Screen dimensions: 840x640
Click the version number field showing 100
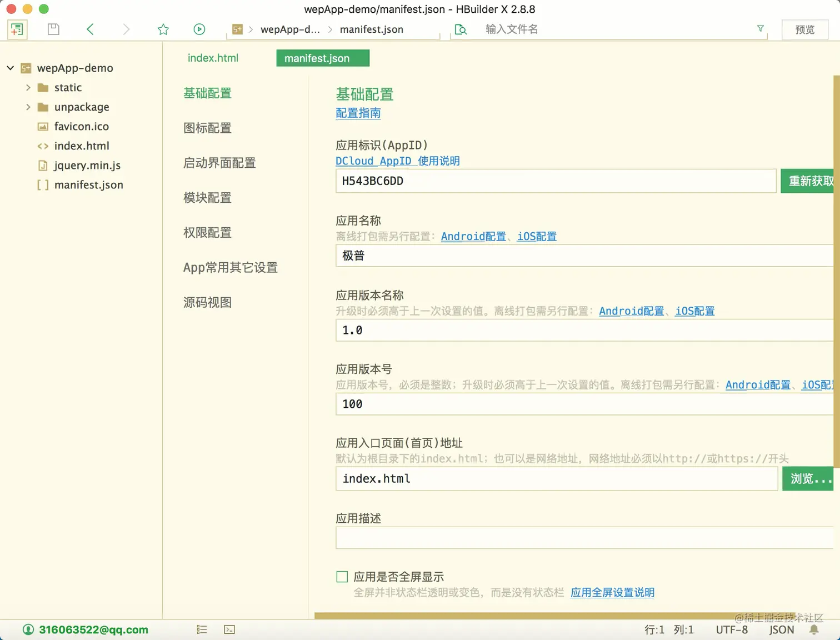click(x=584, y=404)
